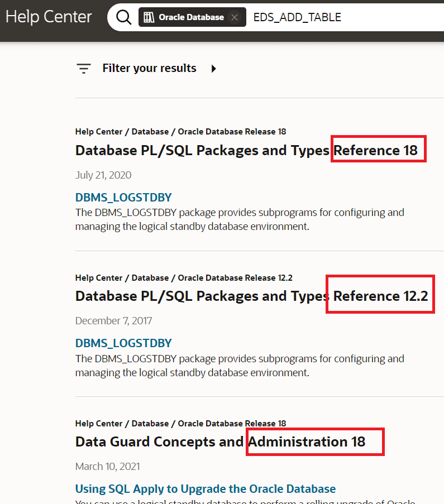Click Filter your results label
Image resolution: width=444 pixels, height=504 pixels.
(149, 68)
